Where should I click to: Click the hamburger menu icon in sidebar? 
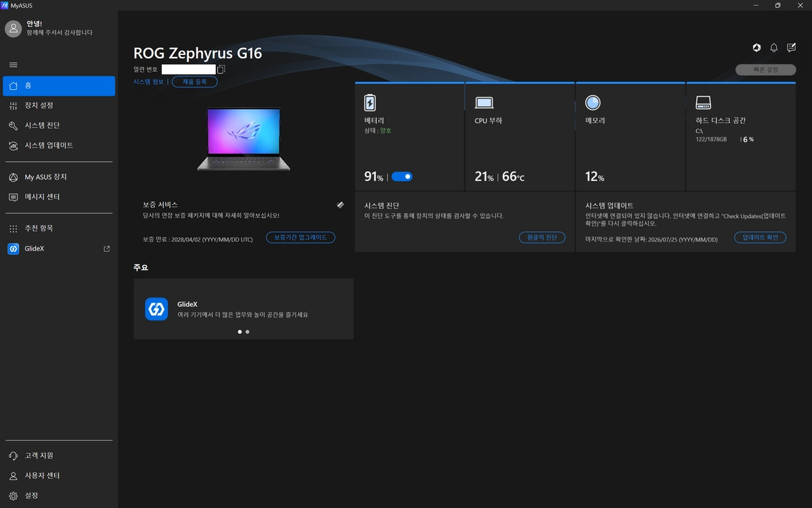(x=14, y=65)
